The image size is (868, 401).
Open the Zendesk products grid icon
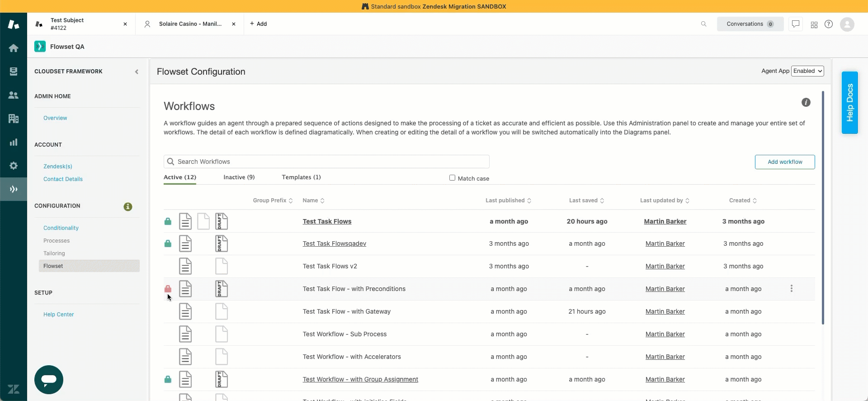pos(814,24)
